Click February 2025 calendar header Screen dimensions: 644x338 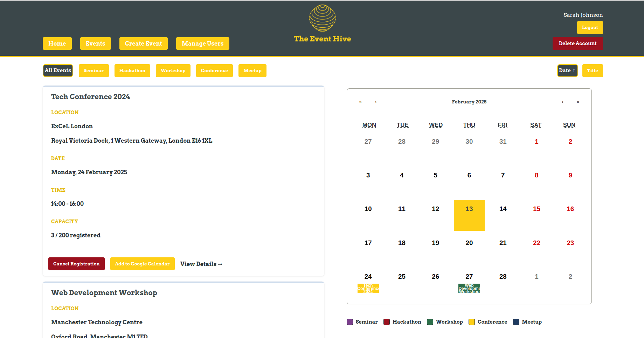coord(469,102)
